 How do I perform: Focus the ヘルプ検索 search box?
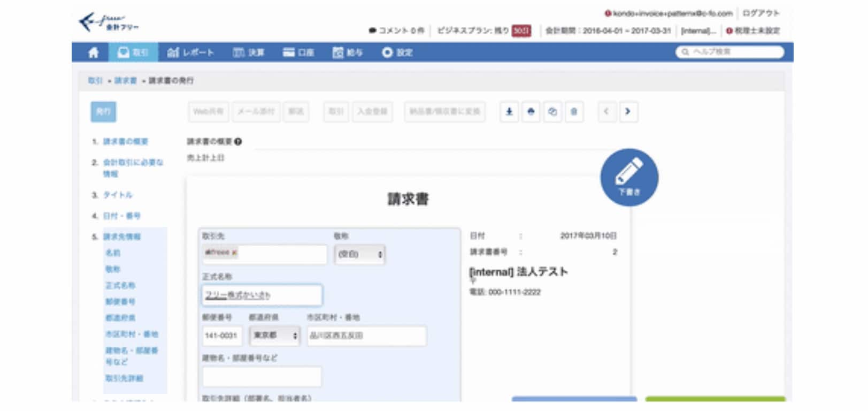729,52
